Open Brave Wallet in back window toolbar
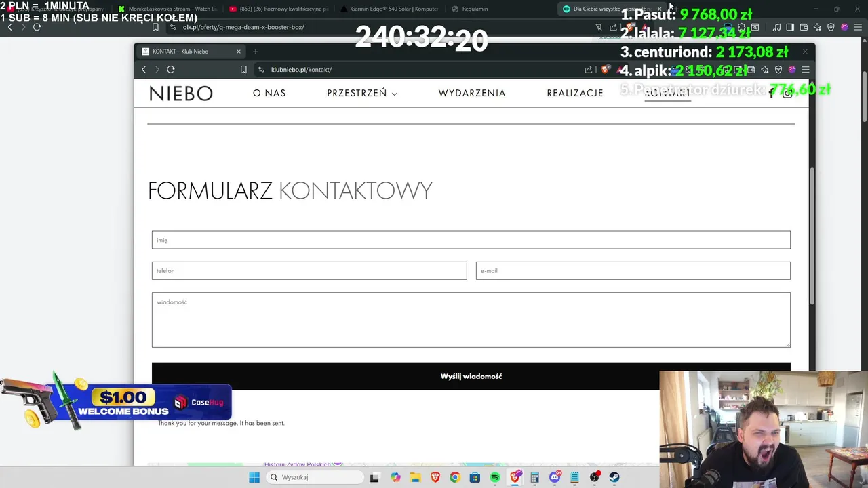Image resolution: width=868 pixels, height=488 pixels. click(x=804, y=27)
